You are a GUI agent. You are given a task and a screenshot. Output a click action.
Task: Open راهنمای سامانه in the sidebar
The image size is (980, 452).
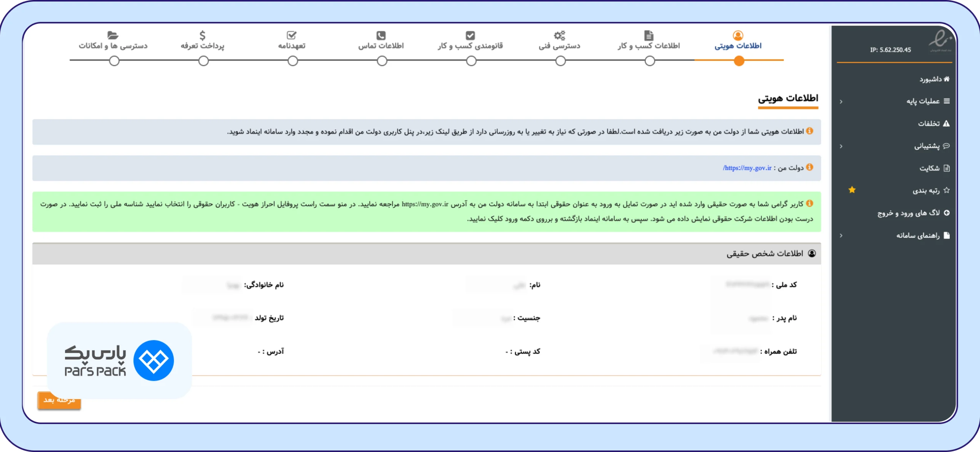coord(918,235)
